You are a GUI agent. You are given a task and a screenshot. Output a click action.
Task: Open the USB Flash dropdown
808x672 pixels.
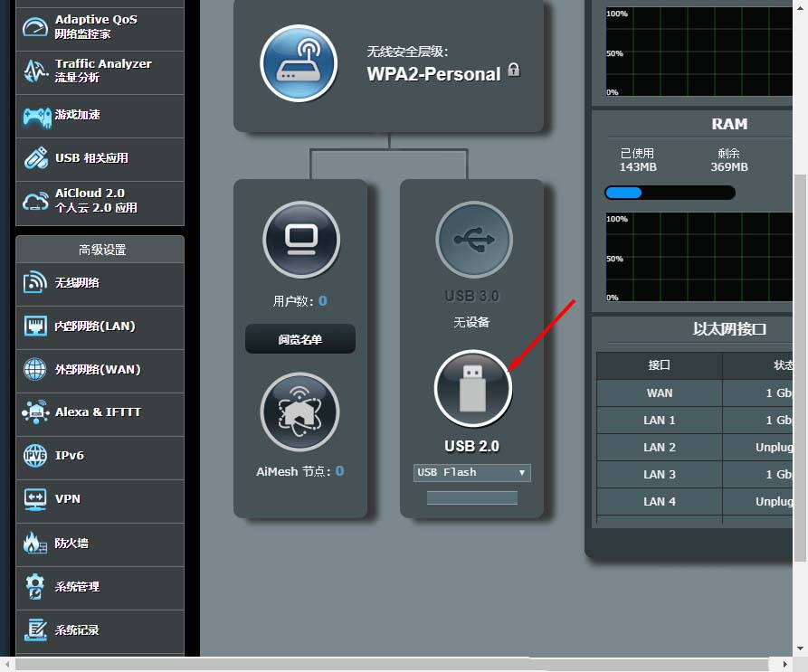coord(471,473)
